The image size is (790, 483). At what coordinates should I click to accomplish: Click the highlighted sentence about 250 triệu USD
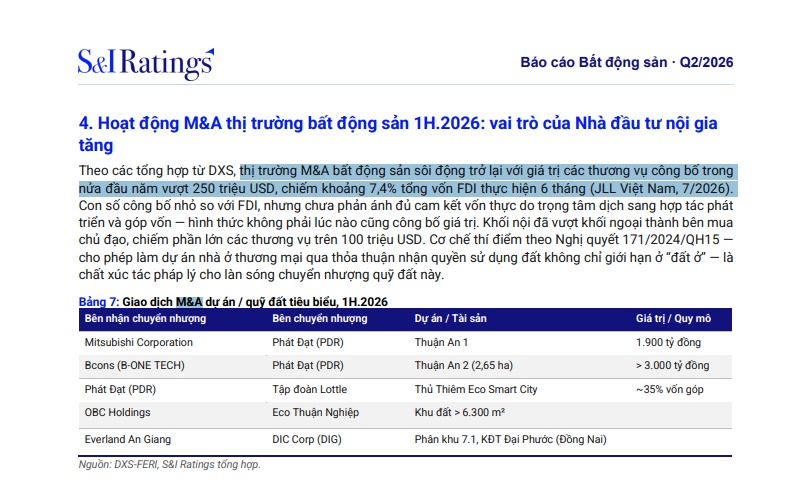click(x=406, y=180)
